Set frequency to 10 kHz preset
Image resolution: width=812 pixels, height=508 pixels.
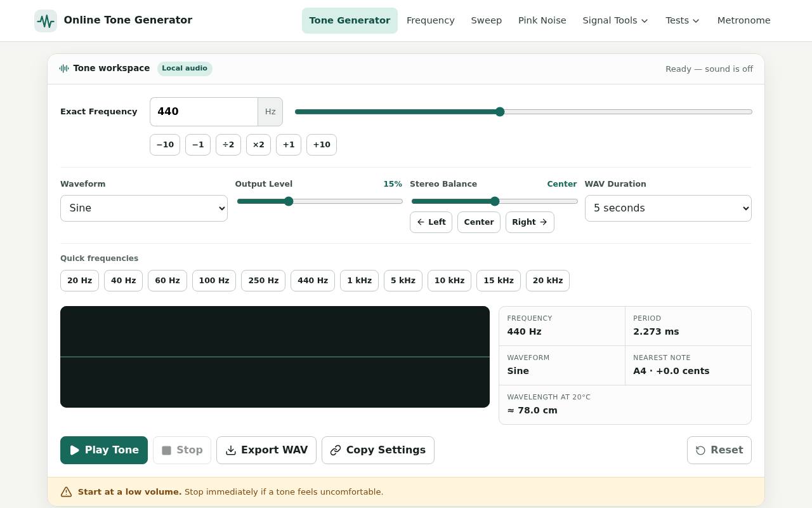point(449,281)
